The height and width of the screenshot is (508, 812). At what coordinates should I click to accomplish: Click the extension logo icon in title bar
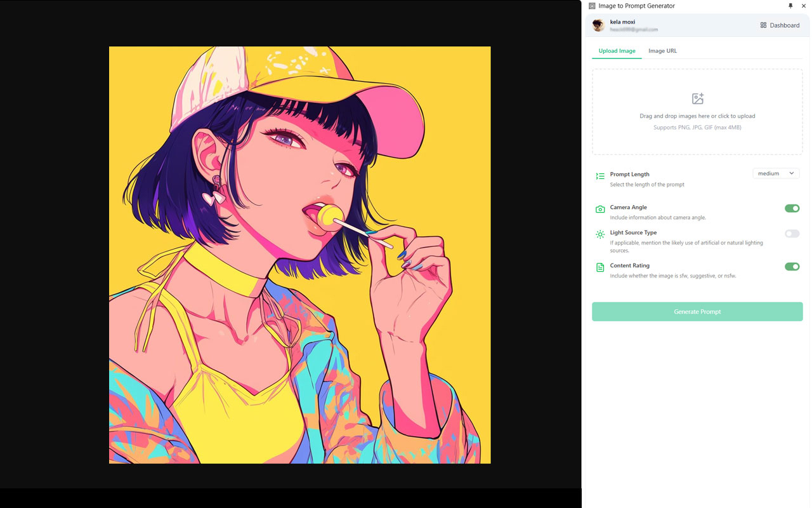pyautogui.click(x=592, y=6)
